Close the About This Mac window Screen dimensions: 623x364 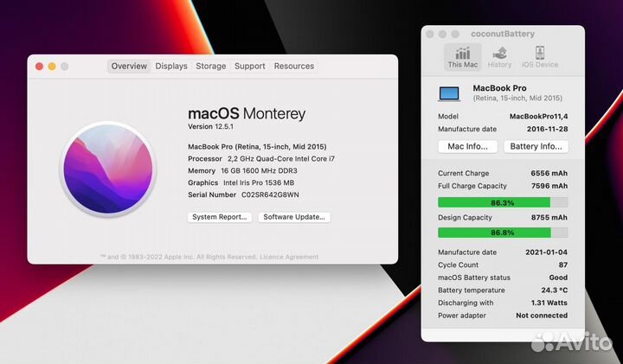39,67
